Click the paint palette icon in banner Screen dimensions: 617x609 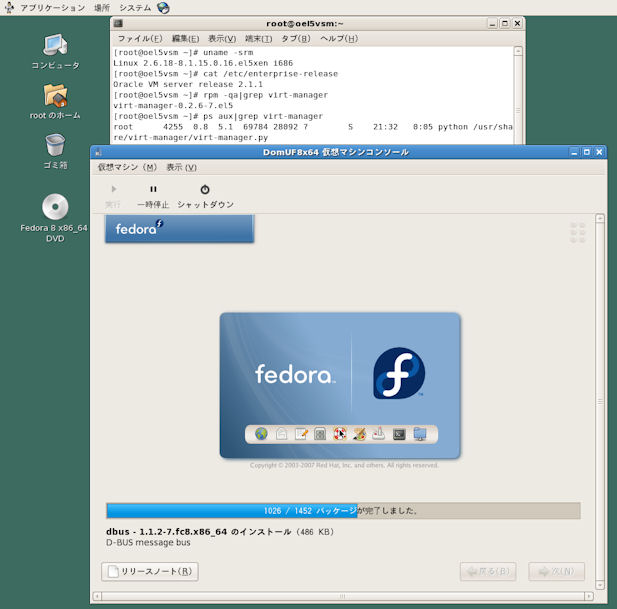point(359,434)
